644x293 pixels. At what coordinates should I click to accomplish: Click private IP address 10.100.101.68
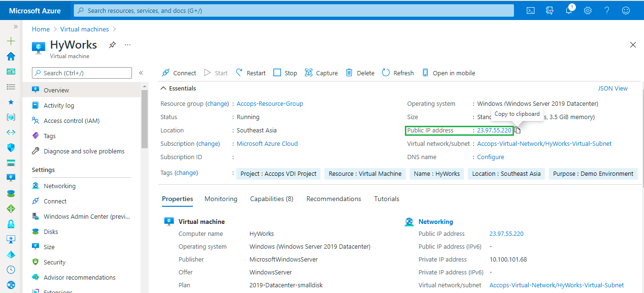508,259
